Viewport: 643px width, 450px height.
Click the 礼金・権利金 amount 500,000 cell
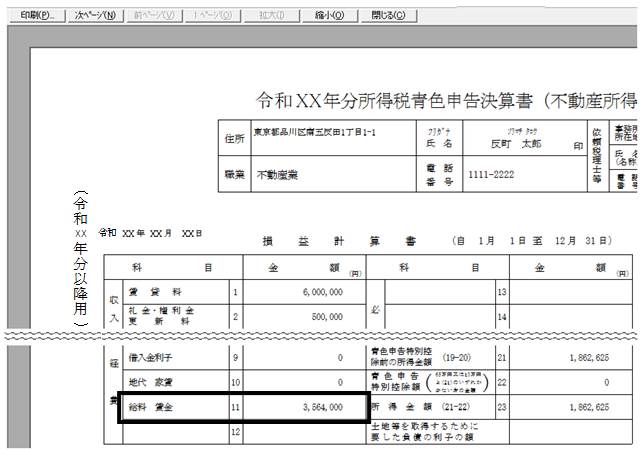(x=304, y=316)
